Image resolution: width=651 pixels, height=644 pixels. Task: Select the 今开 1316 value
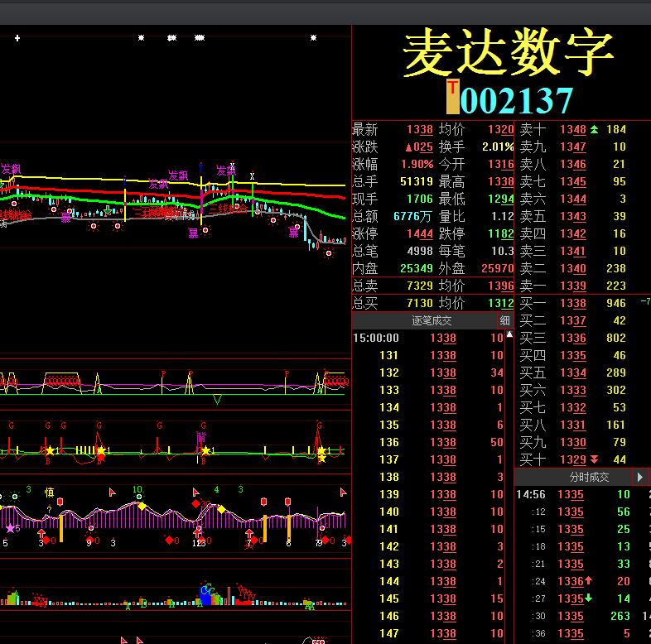(501, 165)
